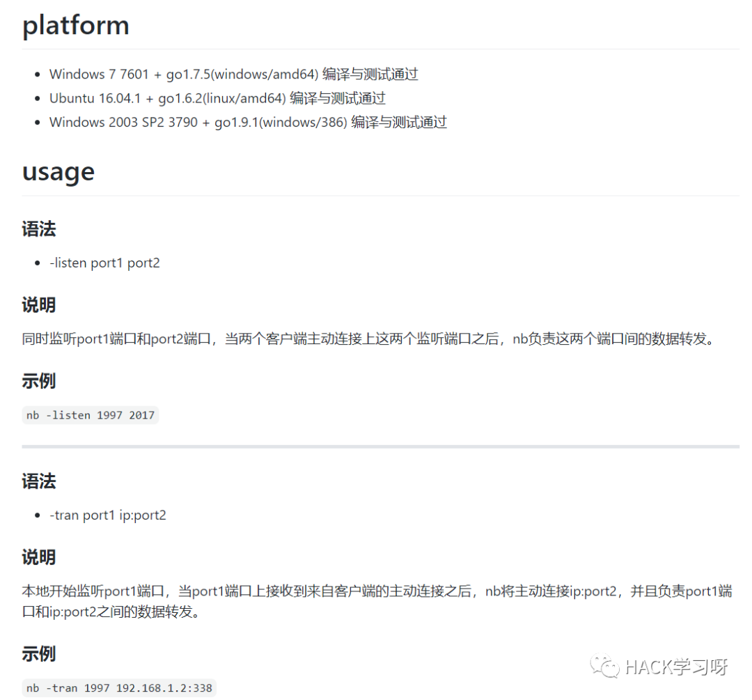Click the 'platform' heading
Screen dimensions: 752x700
76,25
